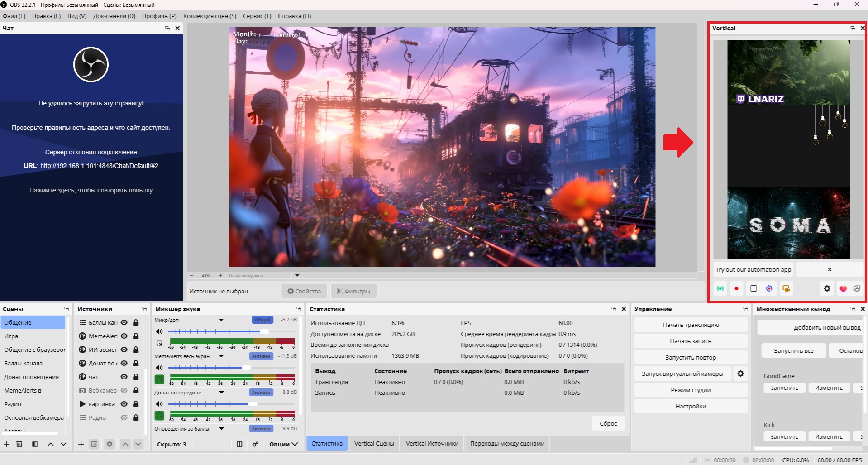Switch to the Переходы между сценами tab
The image size is (868, 465).
(507, 444)
